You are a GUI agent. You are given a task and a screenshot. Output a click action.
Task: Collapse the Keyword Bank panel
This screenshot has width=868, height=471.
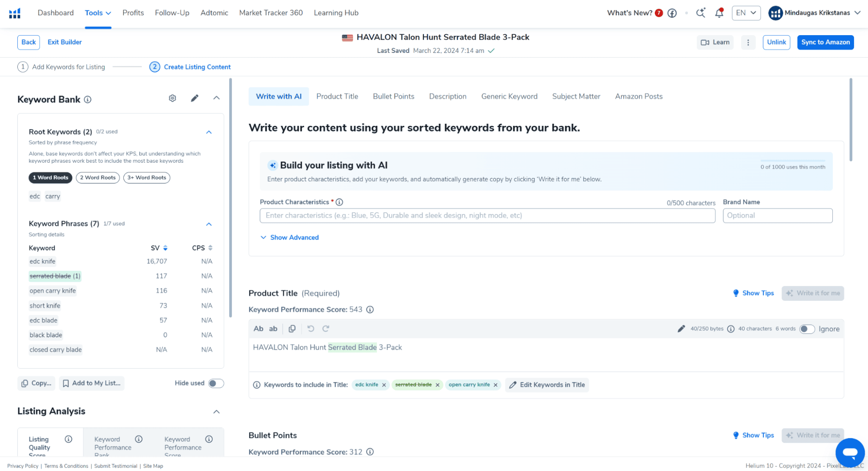click(x=216, y=98)
